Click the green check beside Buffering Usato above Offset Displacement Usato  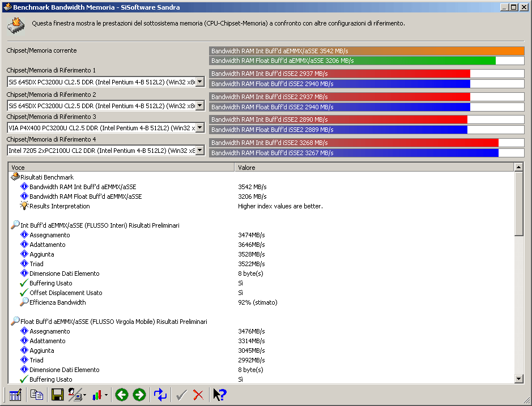pyautogui.click(x=24, y=283)
